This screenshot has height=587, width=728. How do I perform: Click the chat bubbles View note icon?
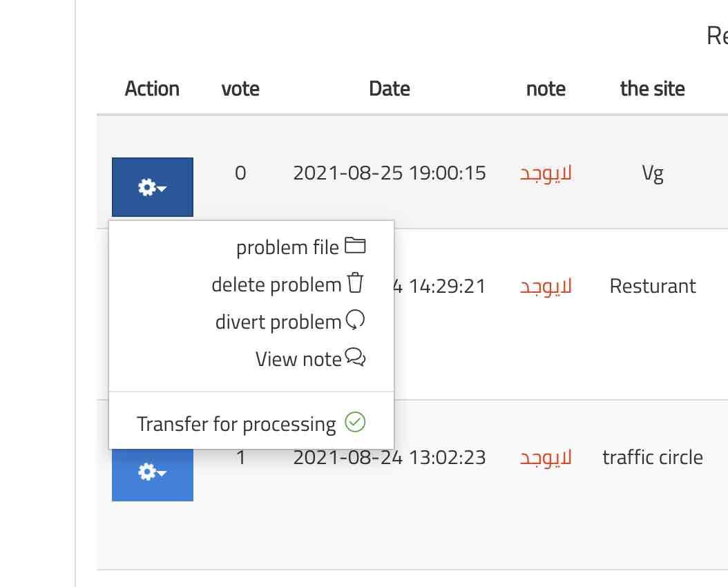(x=355, y=358)
